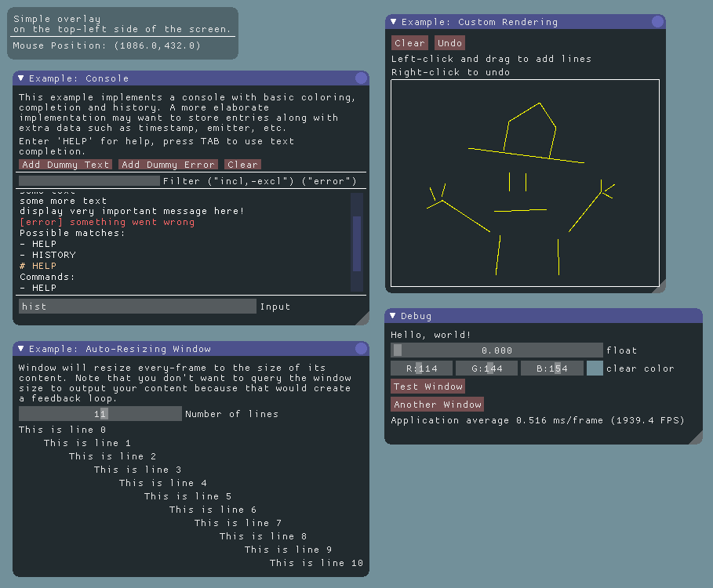
Task: Undo the last drawn line
Action: pyautogui.click(x=449, y=43)
